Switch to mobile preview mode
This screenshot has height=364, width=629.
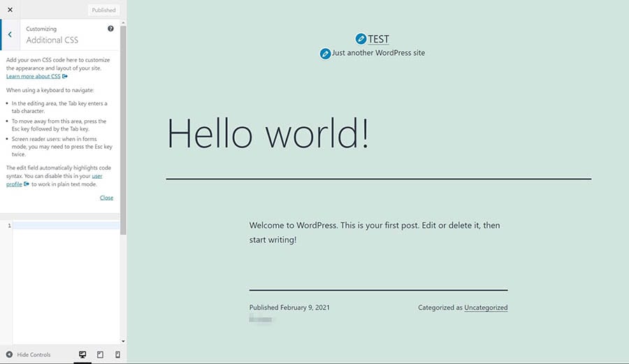coord(117,354)
